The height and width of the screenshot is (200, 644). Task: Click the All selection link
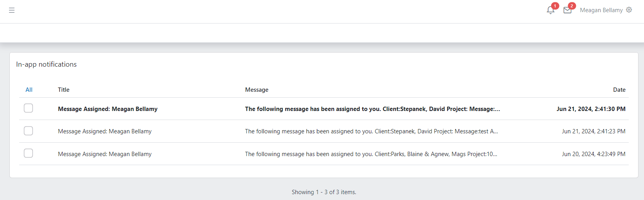click(x=29, y=90)
